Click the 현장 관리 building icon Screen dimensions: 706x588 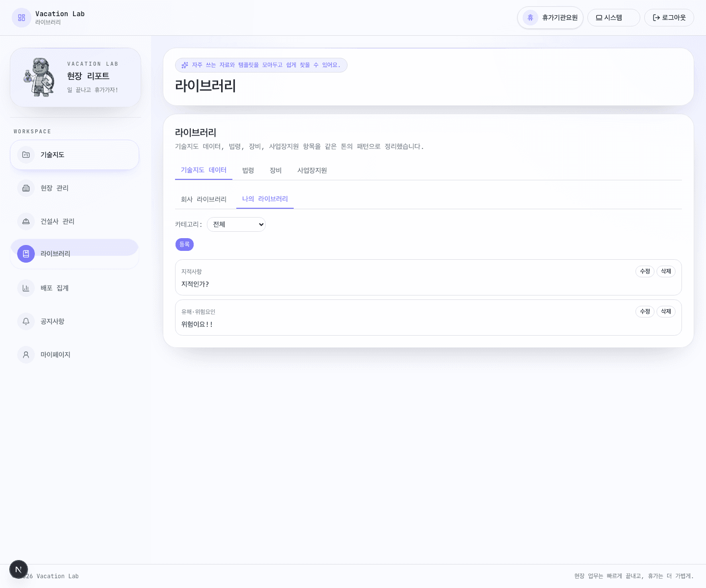tap(26, 188)
